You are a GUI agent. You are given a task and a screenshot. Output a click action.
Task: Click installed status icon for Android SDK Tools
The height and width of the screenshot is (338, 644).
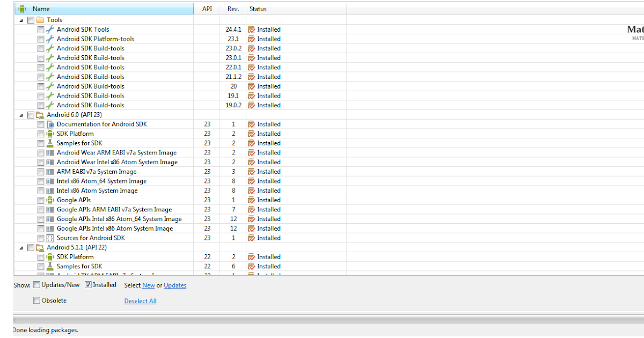(x=251, y=30)
